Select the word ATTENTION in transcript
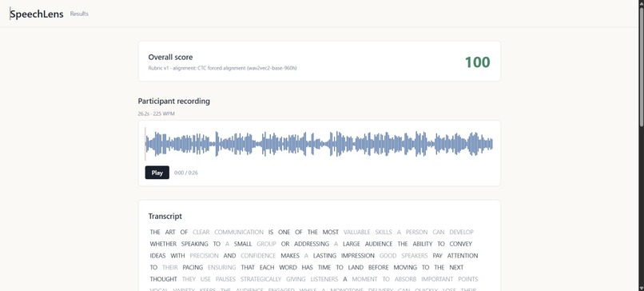Image resolution: width=644 pixels, height=291 pixels. (463, 256)
